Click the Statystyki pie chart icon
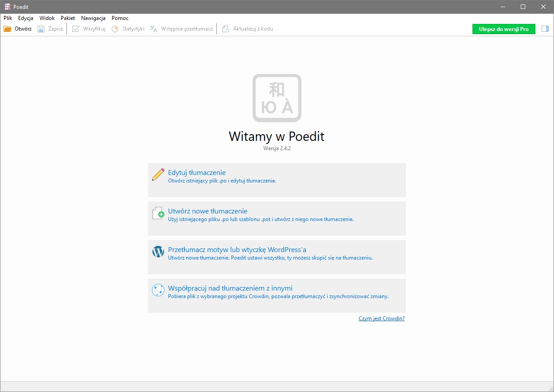554x392 pixels. [115, 29]
